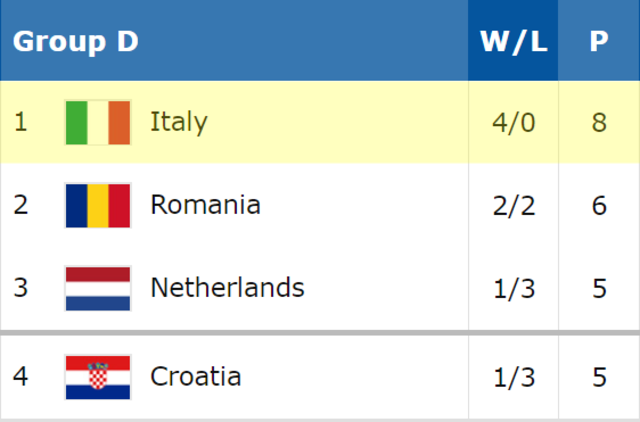
Task: Click the Netherlands flag icon
Action: (98, 289)
